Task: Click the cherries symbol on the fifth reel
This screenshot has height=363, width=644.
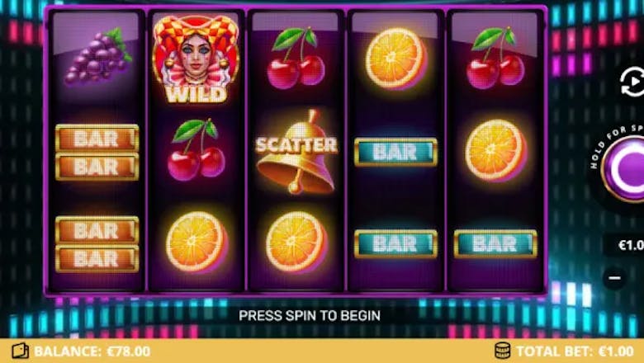Action: coord(495,58)
